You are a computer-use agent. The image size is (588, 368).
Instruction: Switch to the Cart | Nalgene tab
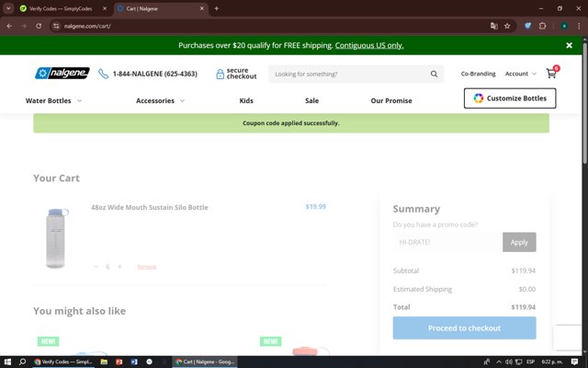(162, 8)
